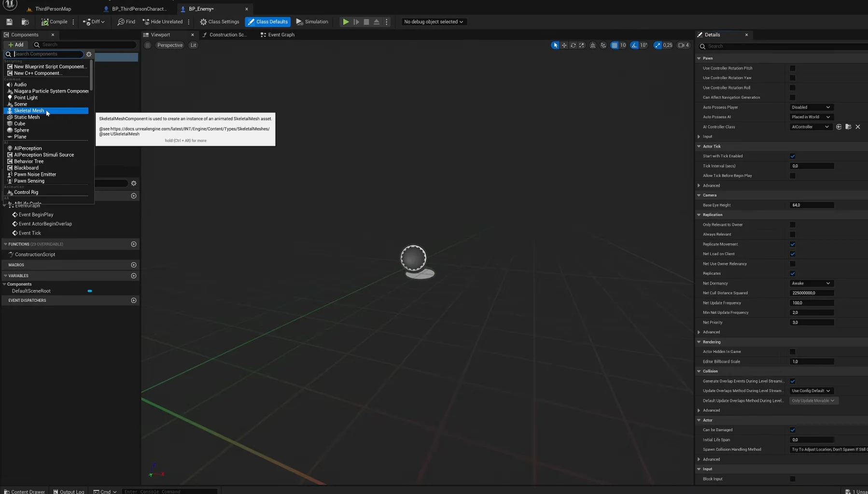Save the blueprint with the floppy disk icon
868x494 pixels.
(x=9, y=22)
